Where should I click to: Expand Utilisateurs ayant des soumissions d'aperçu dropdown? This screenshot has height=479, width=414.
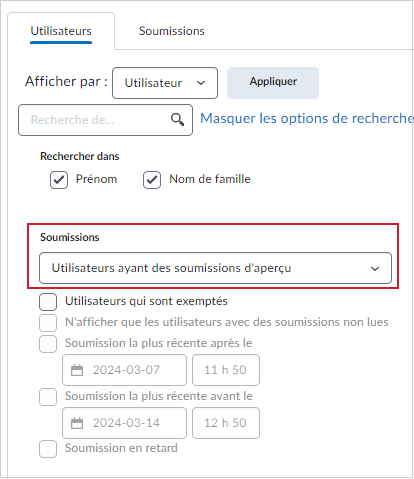point(215,268)
